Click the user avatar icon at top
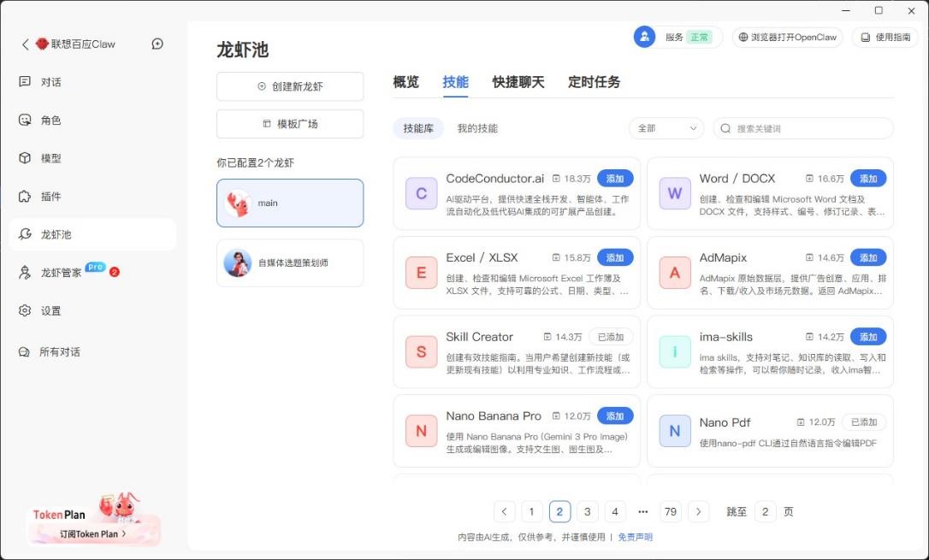 coord(645,37)
